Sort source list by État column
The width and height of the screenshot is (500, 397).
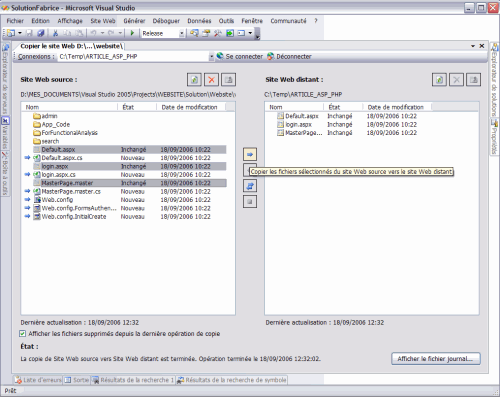pos(137,107)
